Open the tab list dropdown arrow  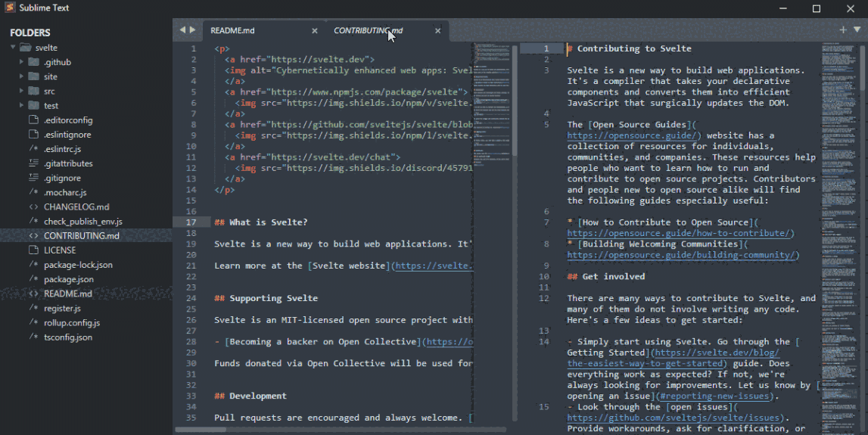(857, 30)
